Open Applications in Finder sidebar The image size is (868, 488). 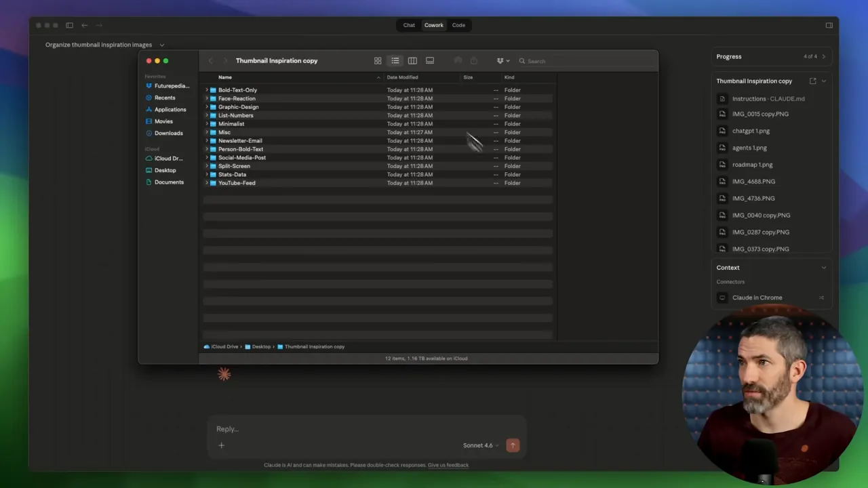click(x=165, y=110)
